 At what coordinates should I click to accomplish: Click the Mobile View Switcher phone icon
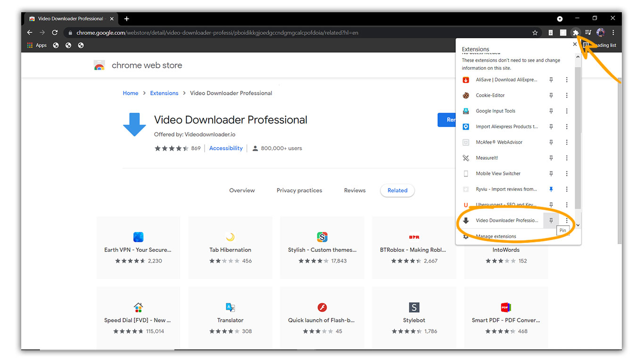(466, 173)
